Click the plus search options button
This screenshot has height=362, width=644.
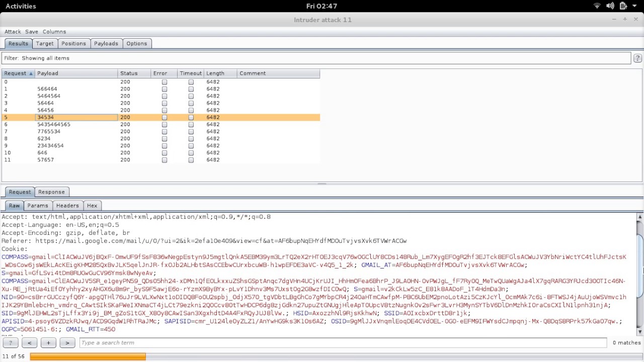pos(48,343)
